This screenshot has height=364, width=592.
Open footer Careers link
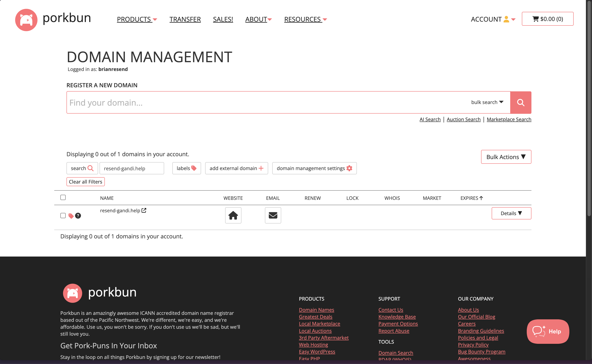coord(467,324)
